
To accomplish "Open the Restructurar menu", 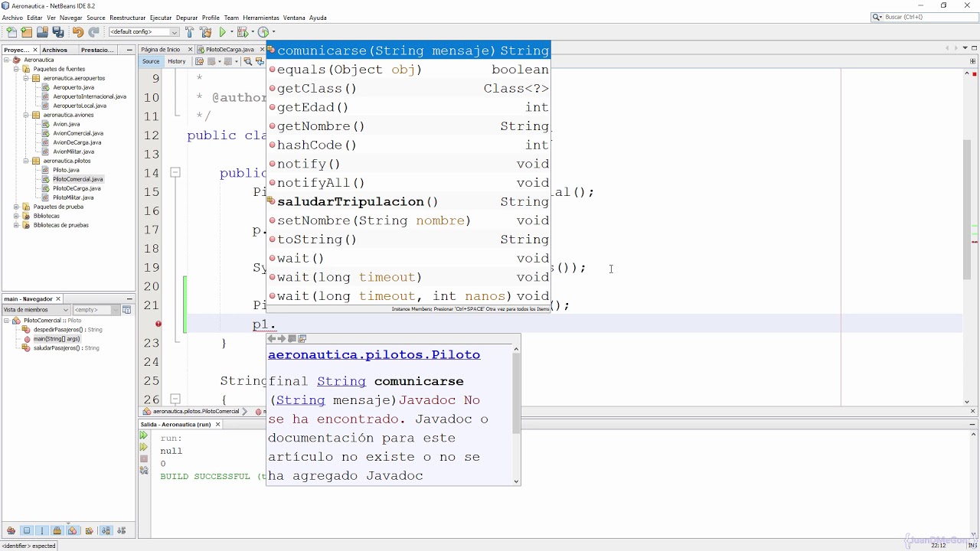I will tap(127, 18).
